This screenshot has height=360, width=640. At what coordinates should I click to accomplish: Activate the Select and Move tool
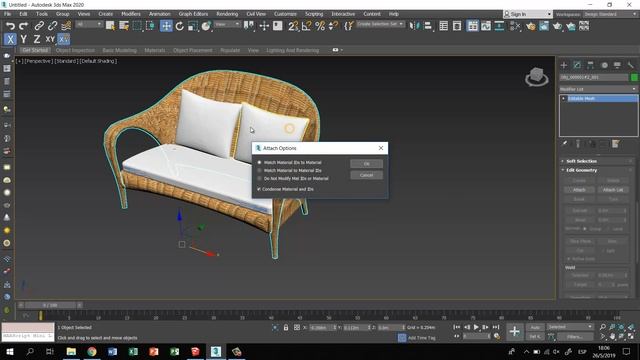166,26
